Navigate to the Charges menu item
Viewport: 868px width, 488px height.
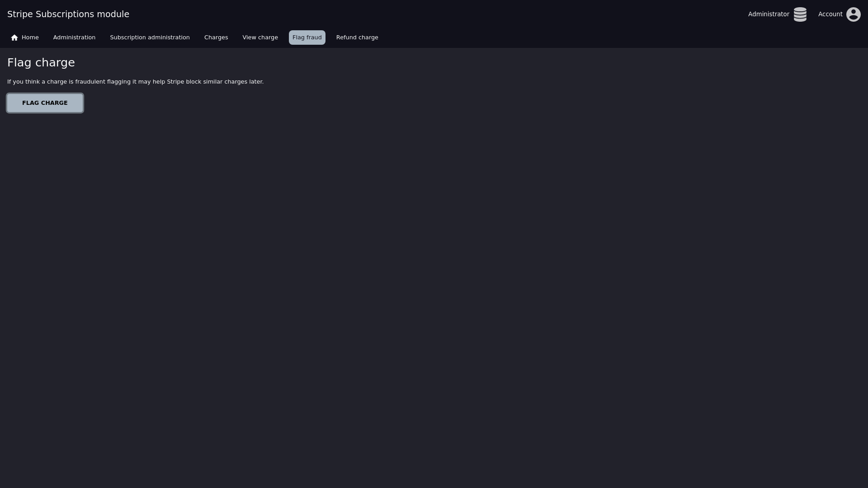coord(216,38)
